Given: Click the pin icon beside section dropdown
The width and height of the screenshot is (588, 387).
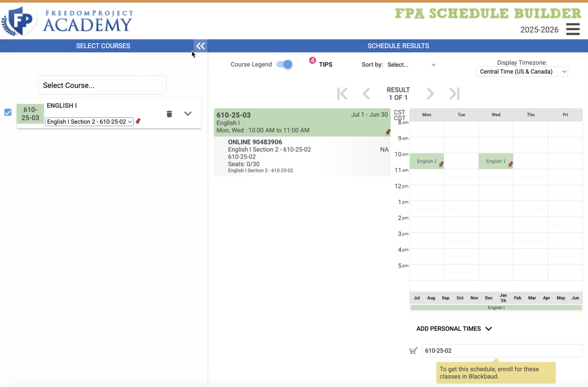Looking at the screenshot, I should [138, 121].
